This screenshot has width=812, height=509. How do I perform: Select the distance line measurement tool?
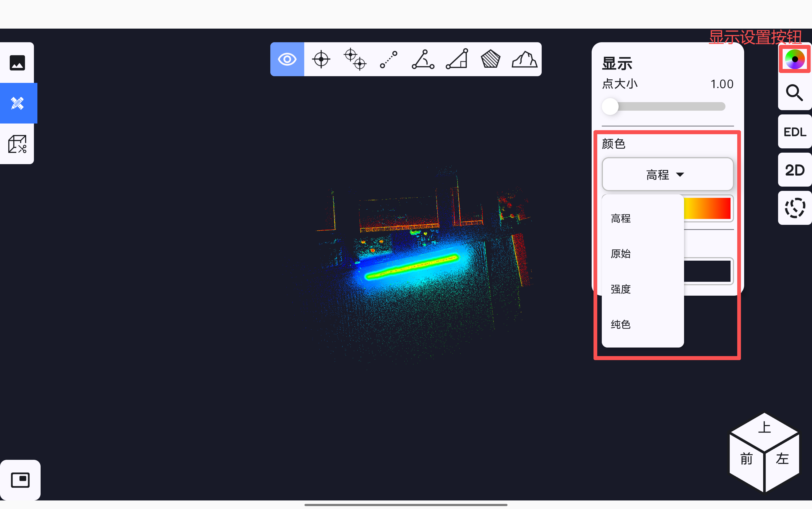(389, 59)
